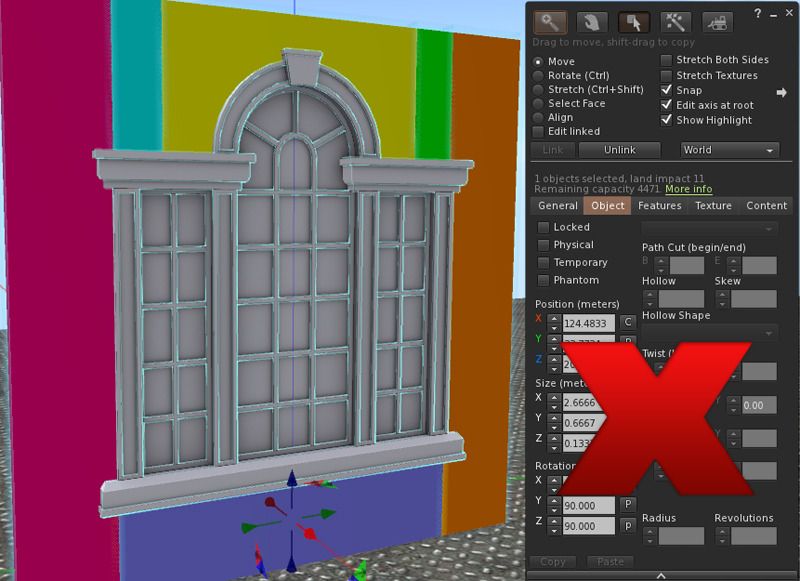
Task: Increase Position X with the up stepper
Action: [x=554, y=319]
